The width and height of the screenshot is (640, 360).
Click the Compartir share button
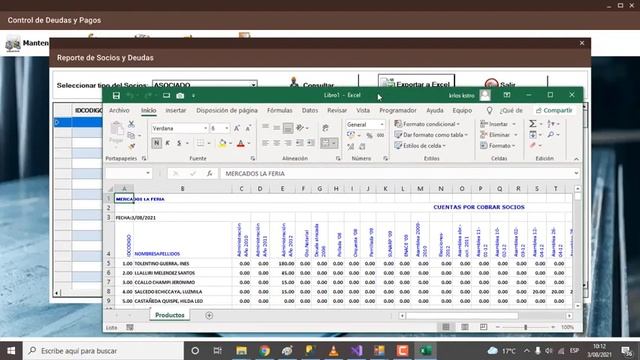(554, 110)
